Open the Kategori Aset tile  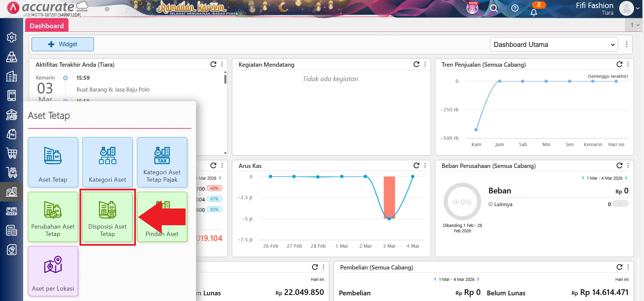(x=107, y=162)
